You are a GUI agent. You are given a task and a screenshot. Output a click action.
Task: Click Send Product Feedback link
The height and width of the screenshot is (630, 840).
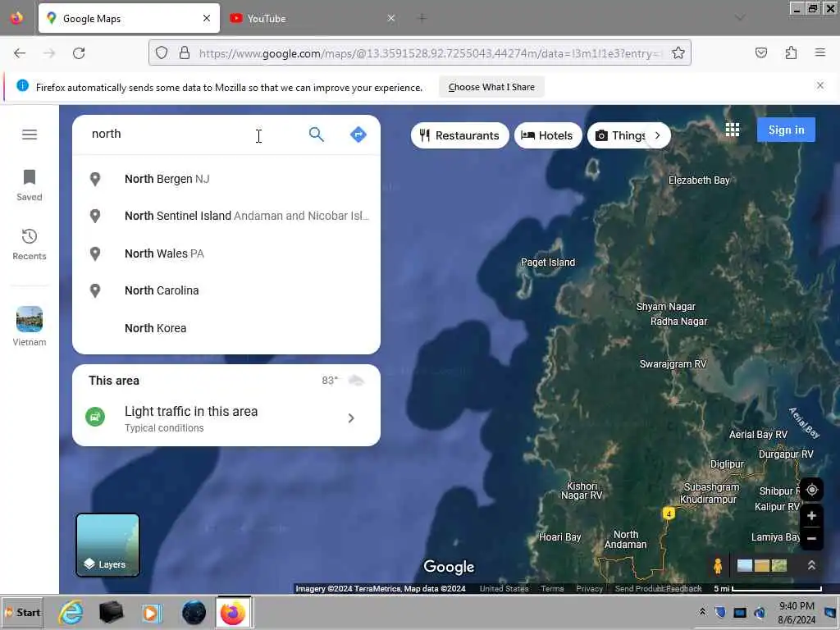pos(658,589)
